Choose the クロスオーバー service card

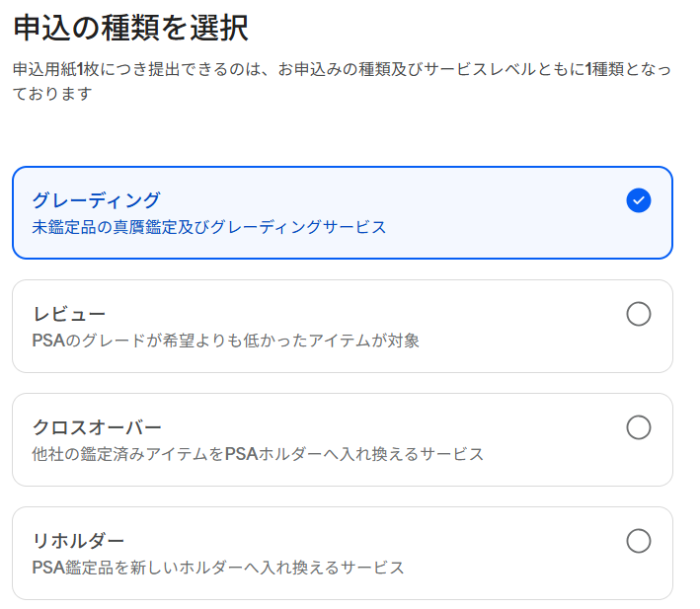[x=342, y=440]
